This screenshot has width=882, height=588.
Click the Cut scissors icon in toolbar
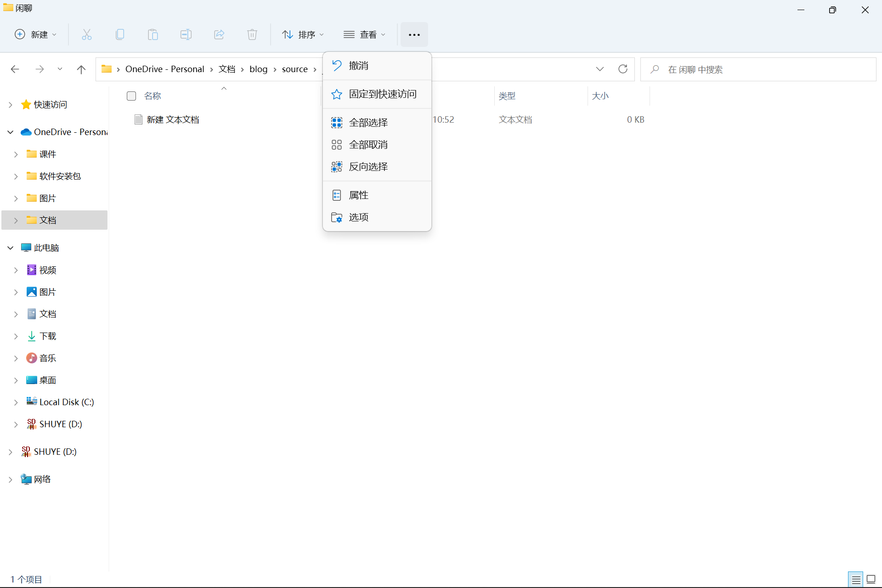coord(87,34)
